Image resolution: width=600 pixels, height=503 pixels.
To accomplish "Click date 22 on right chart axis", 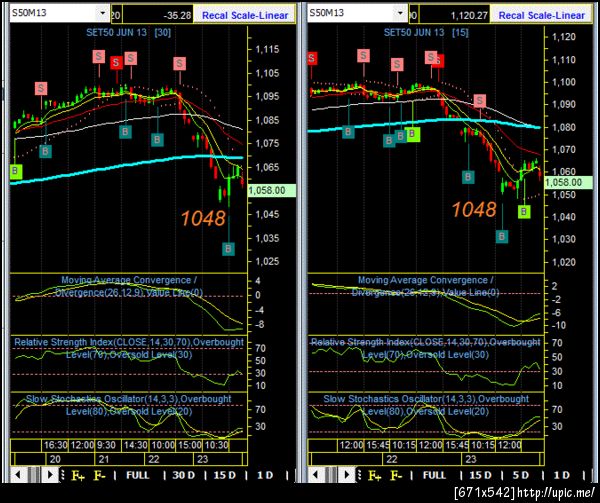I will click(x=392, y=459).
